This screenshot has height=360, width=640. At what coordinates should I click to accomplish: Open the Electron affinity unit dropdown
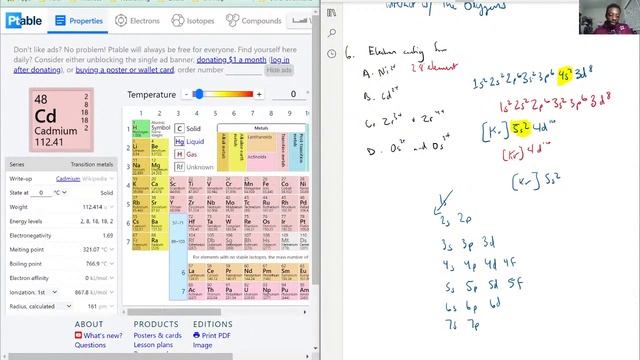click(x=103, y=278)
